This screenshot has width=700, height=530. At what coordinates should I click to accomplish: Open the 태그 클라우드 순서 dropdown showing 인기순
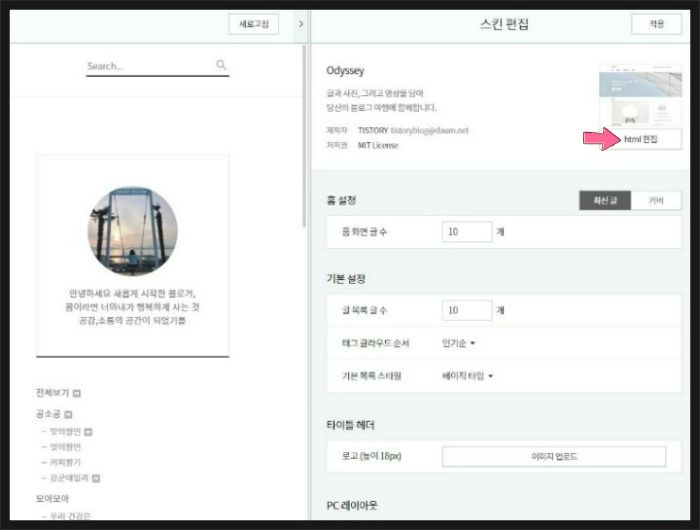(x=458, y=343)
